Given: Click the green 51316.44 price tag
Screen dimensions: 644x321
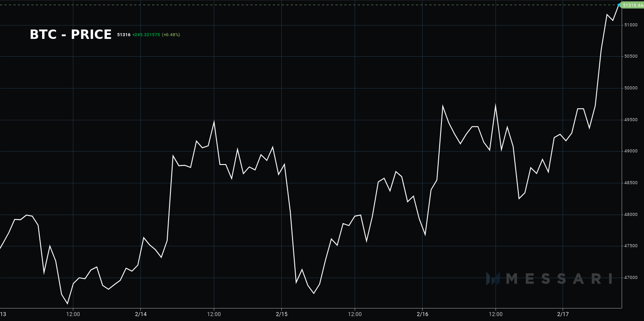Looking at the screenshot, I should pos(632,5).
